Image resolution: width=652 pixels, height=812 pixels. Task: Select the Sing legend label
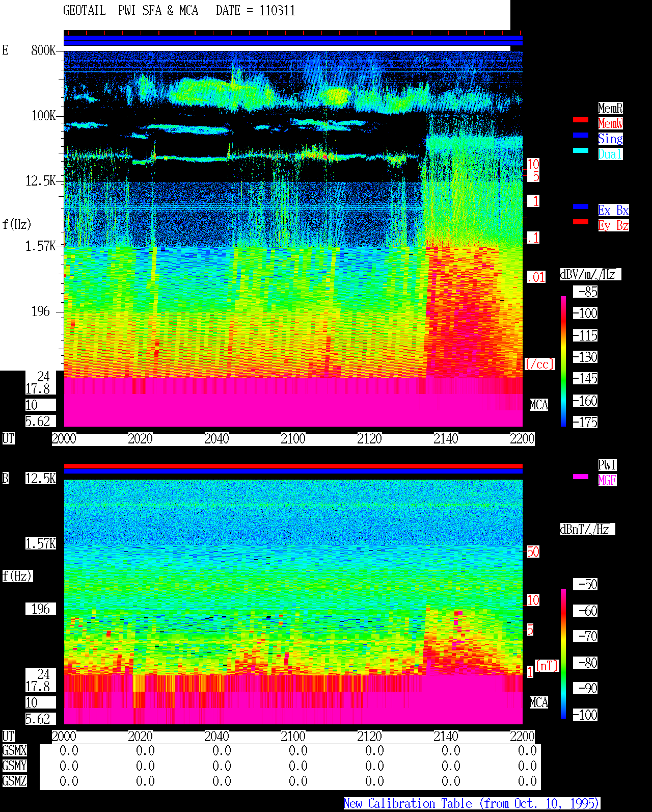point(610,139)
